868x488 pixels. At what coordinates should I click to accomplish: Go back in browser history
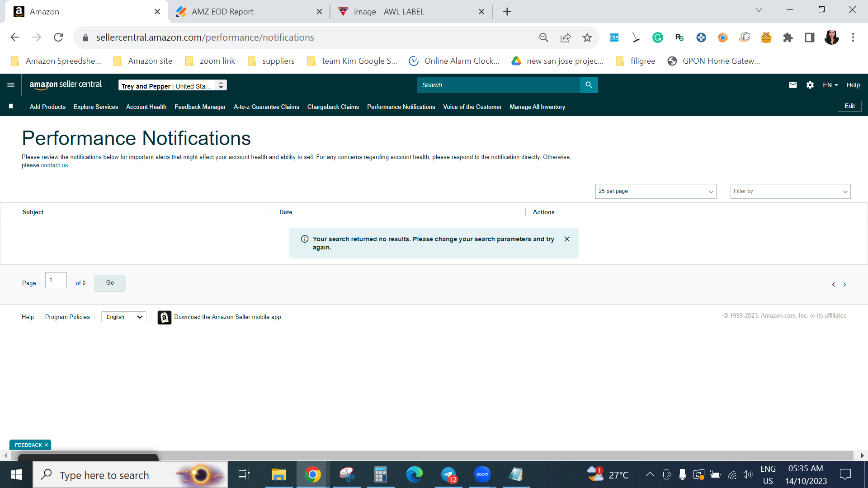(x=15, y=38)
